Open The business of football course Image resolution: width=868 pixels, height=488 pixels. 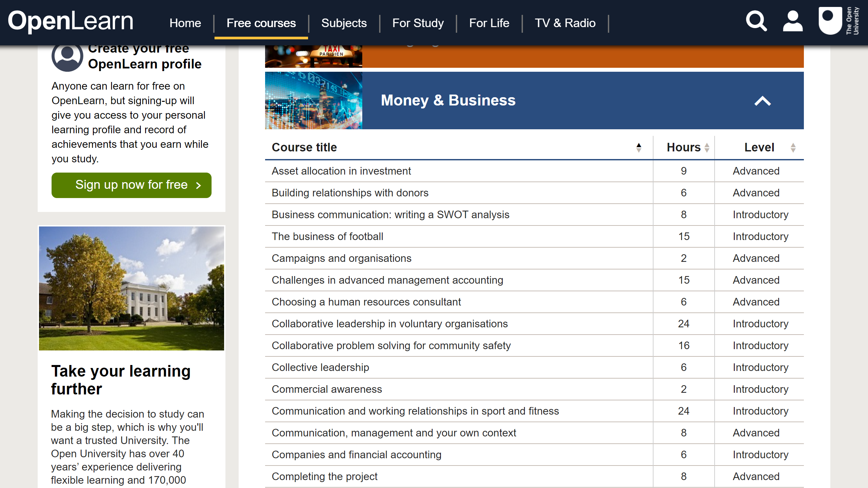(x=328, y=237)
